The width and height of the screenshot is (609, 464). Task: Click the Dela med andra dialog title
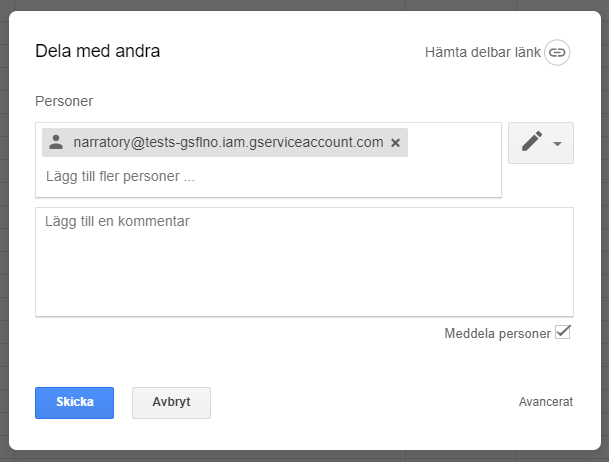[97, 51]
